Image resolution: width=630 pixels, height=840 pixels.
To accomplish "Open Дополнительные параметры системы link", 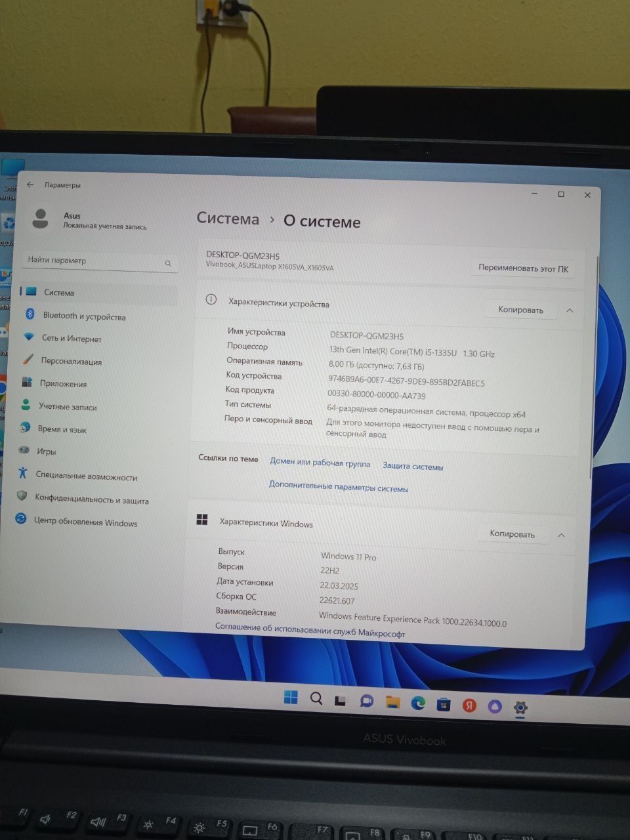I will click(x=339, y=487).
